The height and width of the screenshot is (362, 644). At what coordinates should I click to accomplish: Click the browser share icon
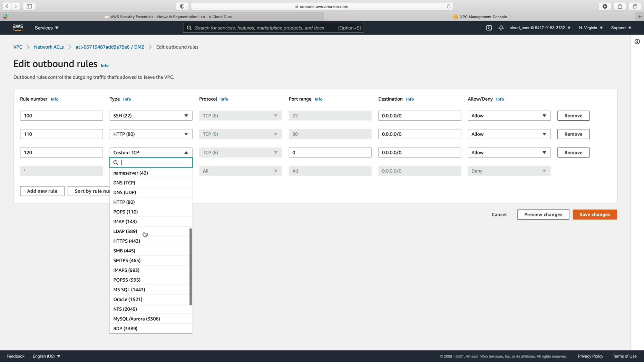click(620, 6)
